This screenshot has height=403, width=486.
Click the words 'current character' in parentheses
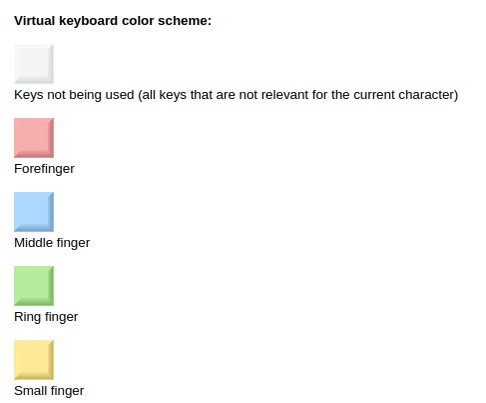coord(405,95)
